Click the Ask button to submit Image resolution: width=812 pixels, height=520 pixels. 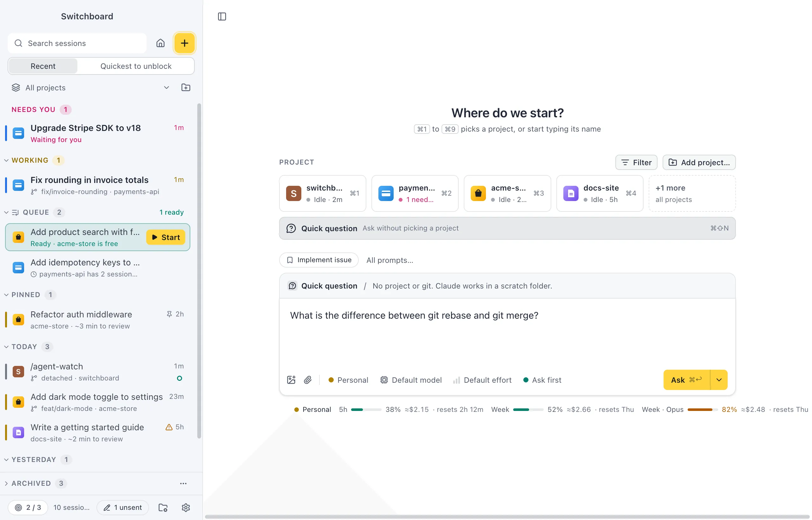click(686, 380)
